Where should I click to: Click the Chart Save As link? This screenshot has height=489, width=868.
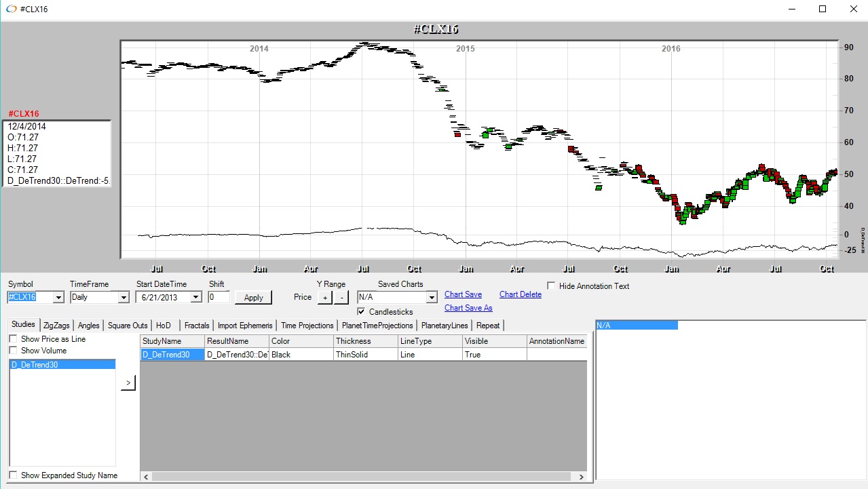pyautogui.click(x=468, y=308)
